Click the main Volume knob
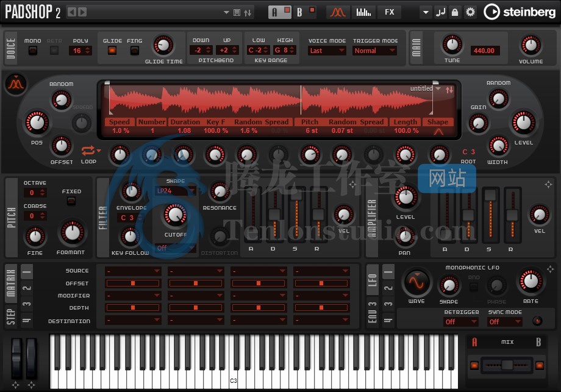The width and height of the screenshot is (561, 392). 531,45
